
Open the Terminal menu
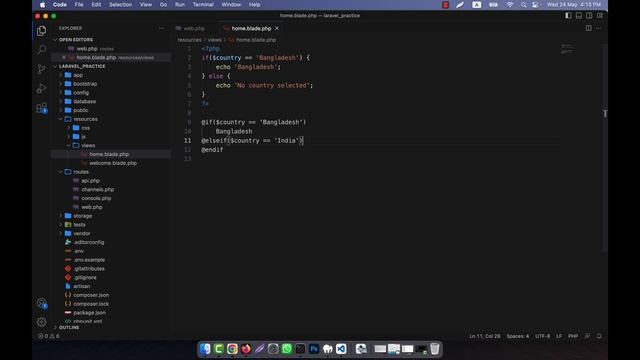203,5
